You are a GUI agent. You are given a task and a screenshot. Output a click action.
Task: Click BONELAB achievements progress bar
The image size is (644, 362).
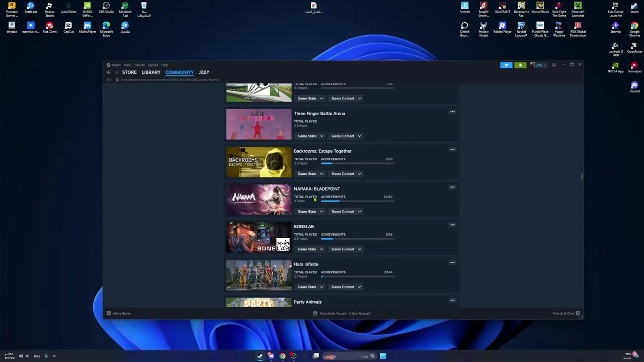click(357, 239)
